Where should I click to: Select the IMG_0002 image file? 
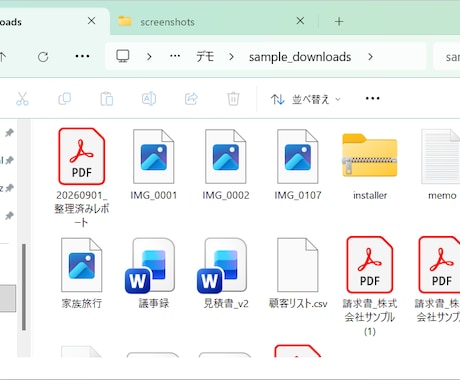[x=226, y=165]
